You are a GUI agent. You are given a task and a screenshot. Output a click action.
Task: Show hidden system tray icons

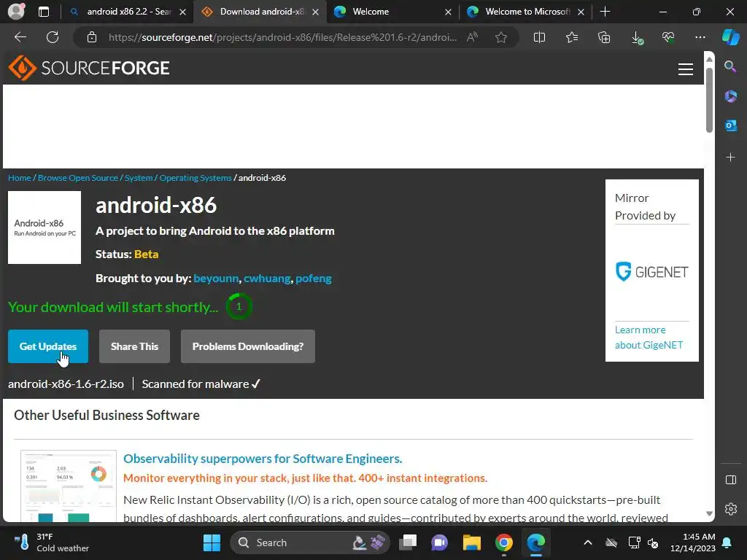tap(588, 542)
